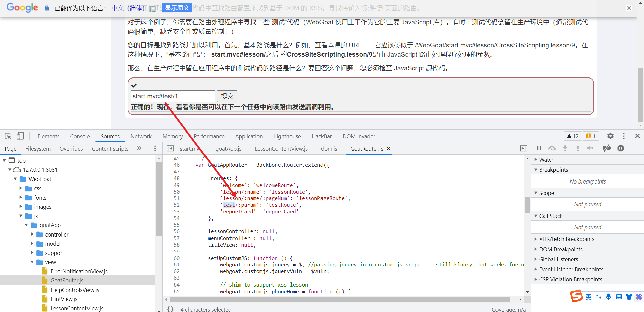Open the DOM Invader tab
The height and width of the screenshot is (312, 644).
click(x=359, y=136)
